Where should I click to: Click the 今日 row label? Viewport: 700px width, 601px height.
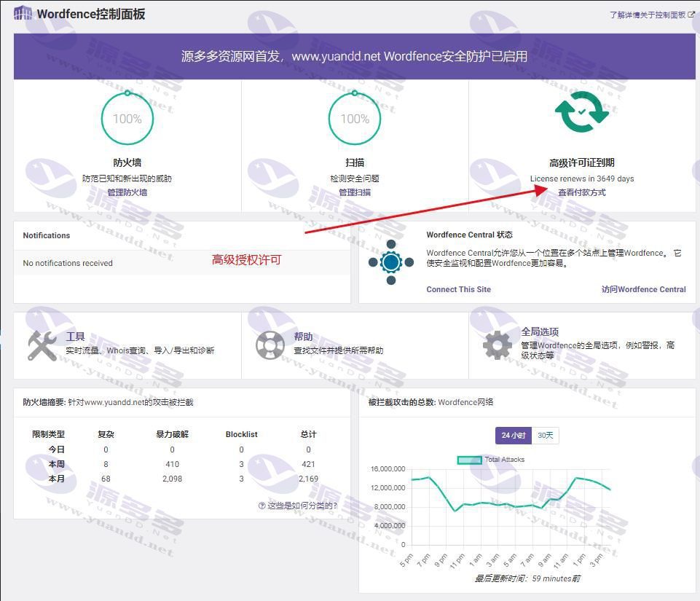pos(57,449)
